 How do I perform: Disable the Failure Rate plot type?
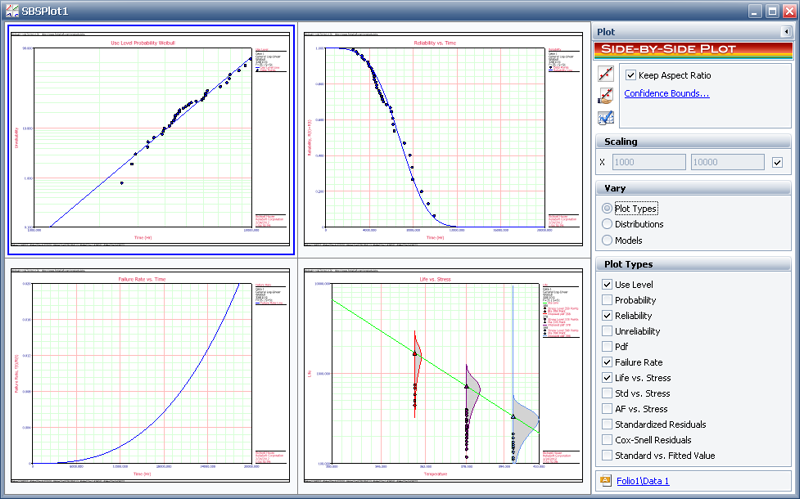[607, 362]
